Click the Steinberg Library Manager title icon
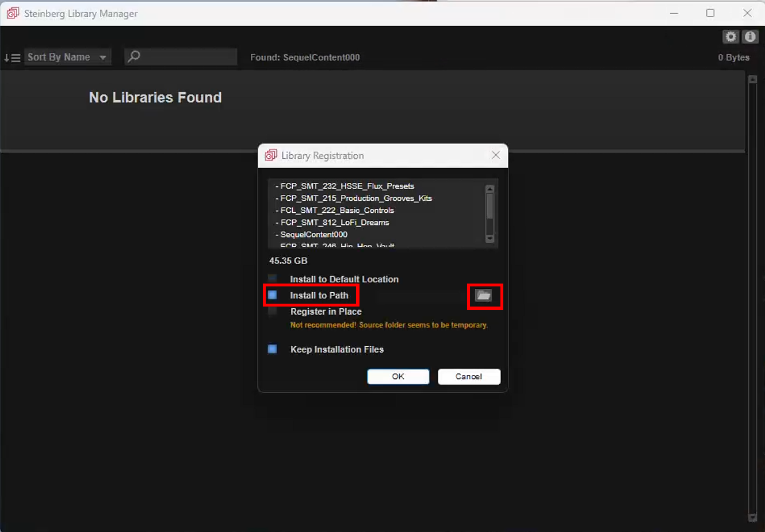Screen dimensions: 765x532 (x=13, y=13)
